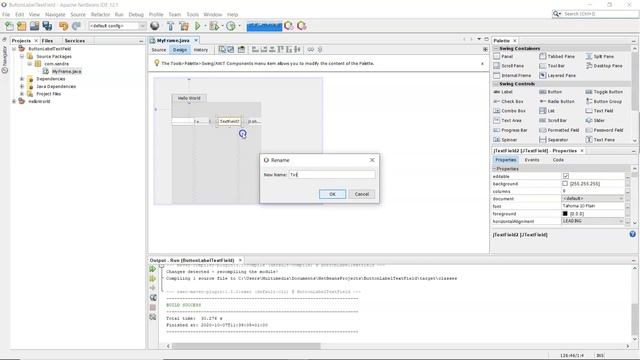Screen dimensions: 640x360
Task: Toggle the editable property checkbox
Action: (x=566, y=176)
